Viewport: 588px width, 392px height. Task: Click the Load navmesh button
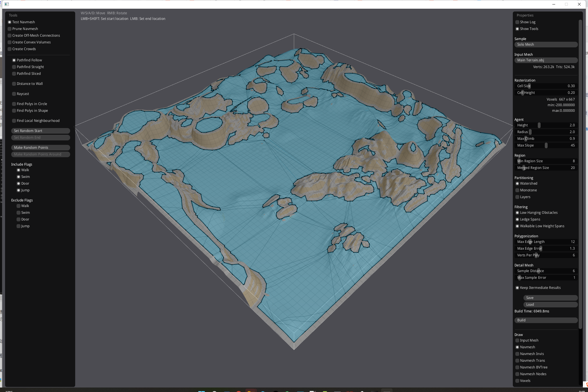[x=550, y=305]
